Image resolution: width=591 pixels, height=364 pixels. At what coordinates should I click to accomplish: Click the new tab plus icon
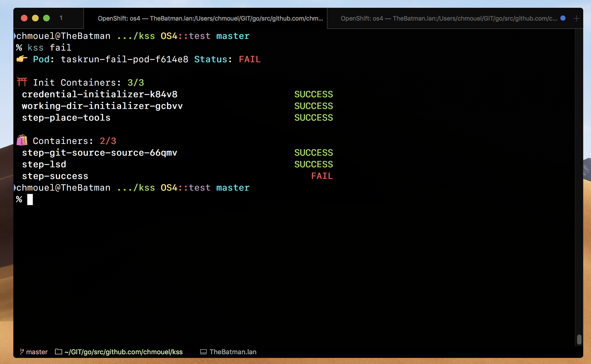[576, 18]
